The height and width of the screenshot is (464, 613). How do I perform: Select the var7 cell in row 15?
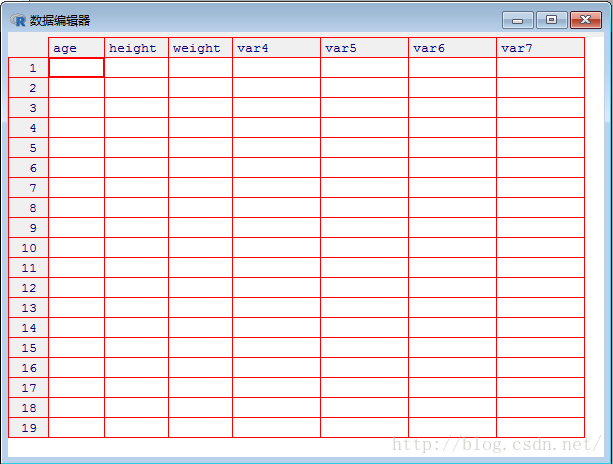click(x=540, y=348)
